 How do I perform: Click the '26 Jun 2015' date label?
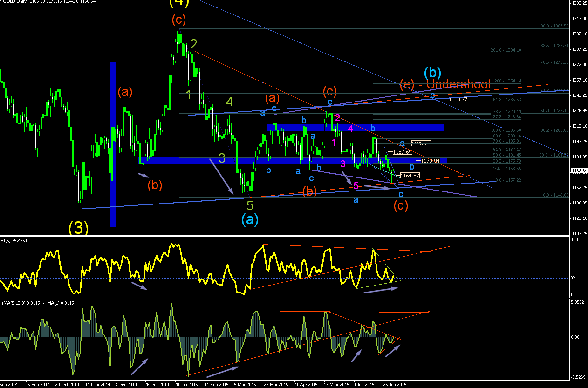(x=394, y=385)
